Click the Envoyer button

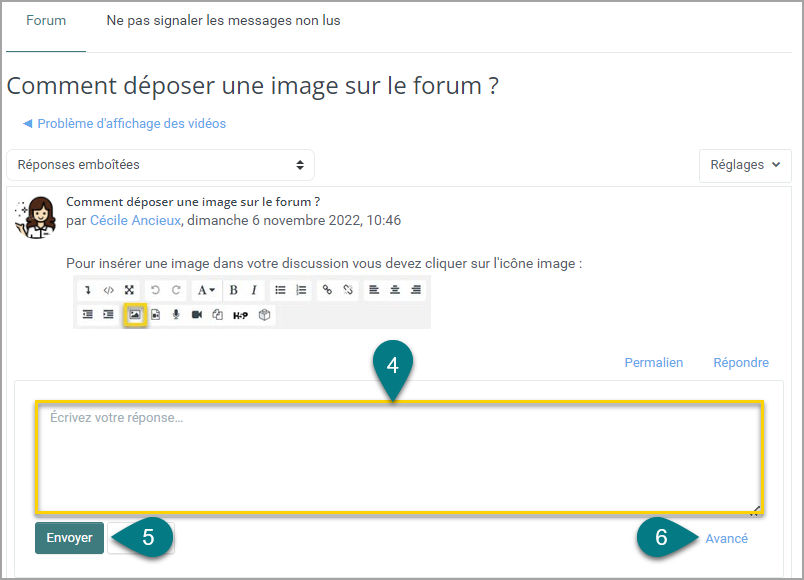point(69,538)
